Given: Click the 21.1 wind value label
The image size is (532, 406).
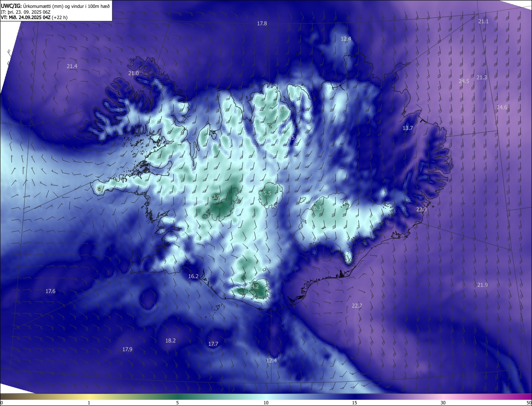Looking at the screenshot, I should [x=483, y=21].
